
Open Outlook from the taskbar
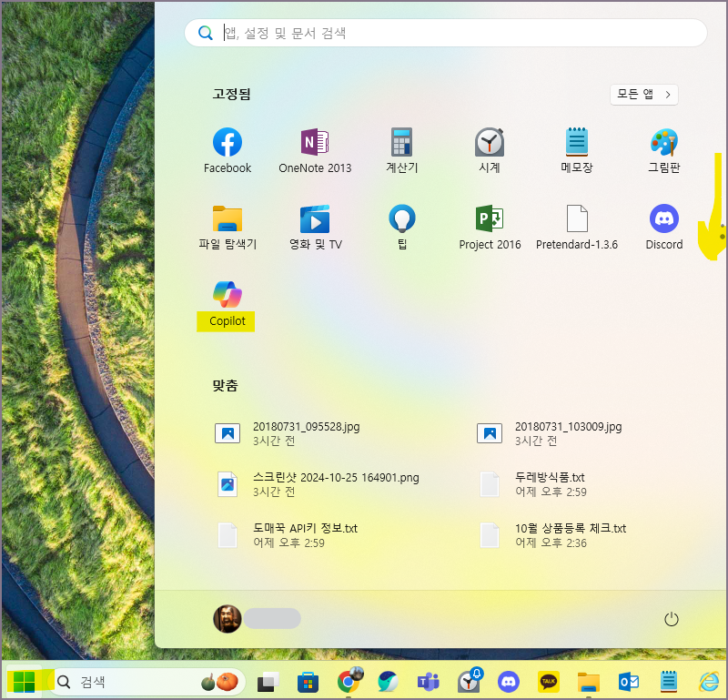coord(629,682)
